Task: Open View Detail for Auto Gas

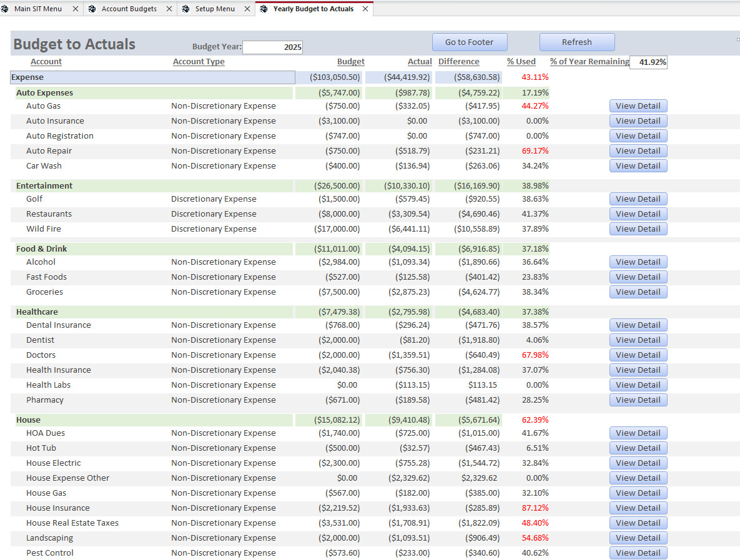Action: tap(638, 106)
